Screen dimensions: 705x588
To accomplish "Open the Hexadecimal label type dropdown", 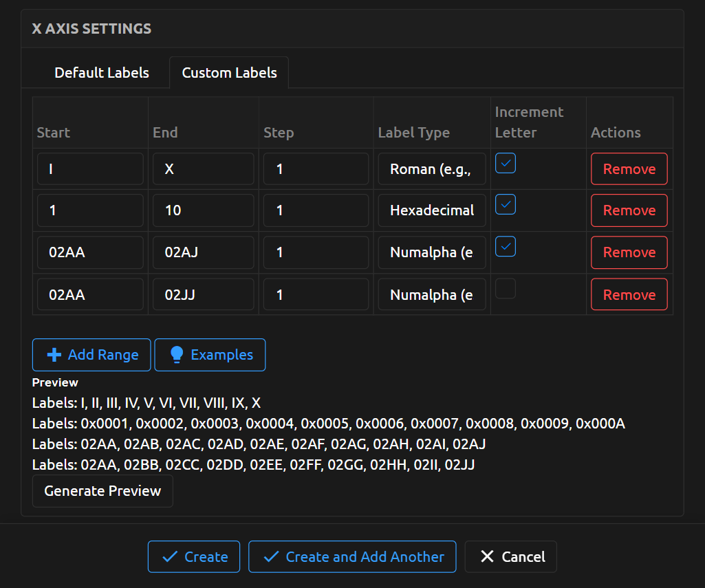I will pos(432,210).
